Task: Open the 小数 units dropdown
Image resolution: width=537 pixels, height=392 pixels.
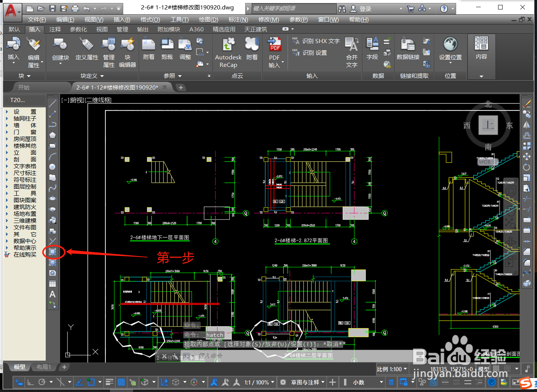Action: coord(368,383)
